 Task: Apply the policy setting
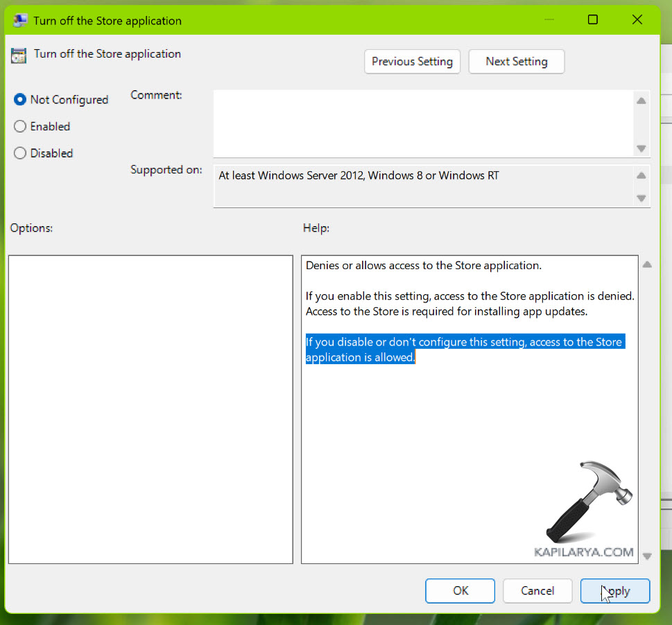point(615,591)
